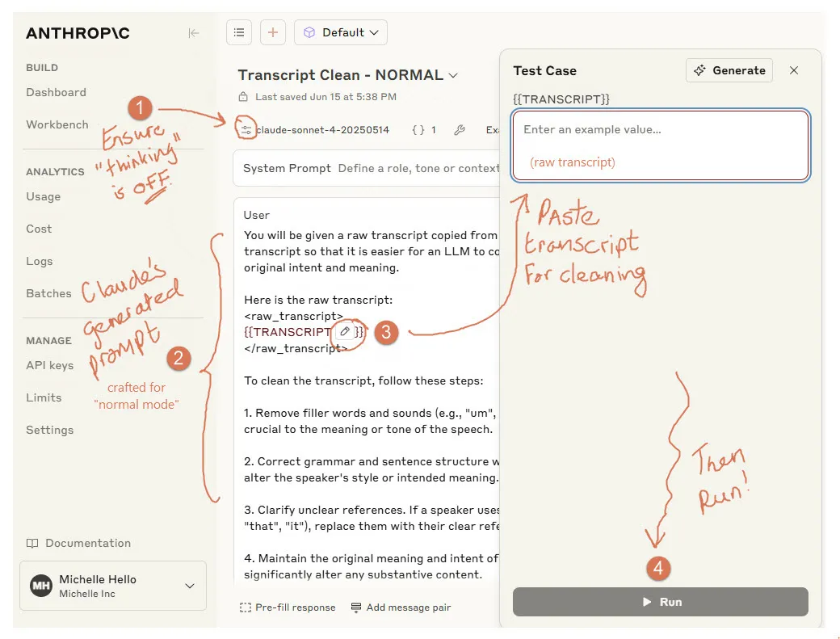Open the Default workspace dropdown

[x=341, y=32]
